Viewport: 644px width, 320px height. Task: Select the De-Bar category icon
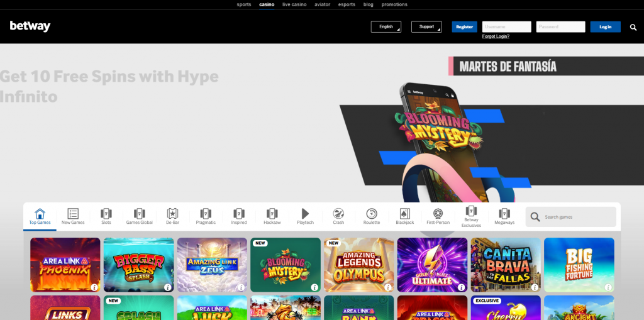point(172,214)
